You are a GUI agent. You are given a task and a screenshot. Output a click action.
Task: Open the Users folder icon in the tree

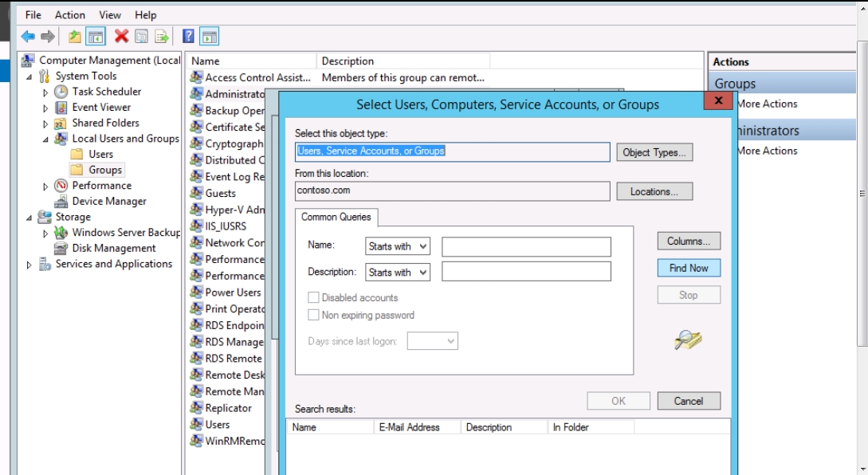click(x=77, y=154)
